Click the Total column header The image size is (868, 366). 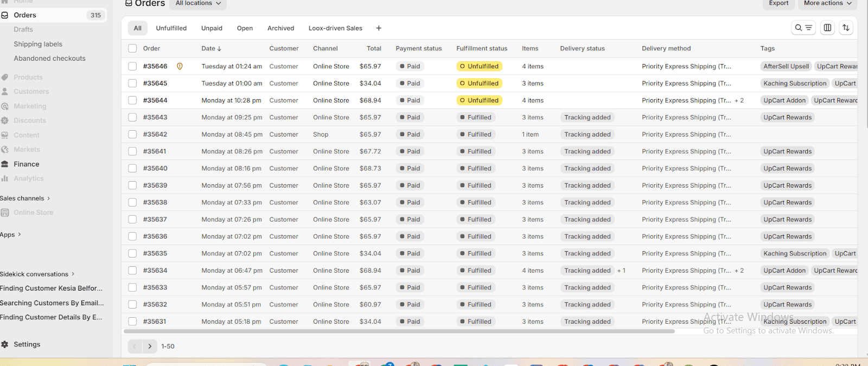point(374,49)
